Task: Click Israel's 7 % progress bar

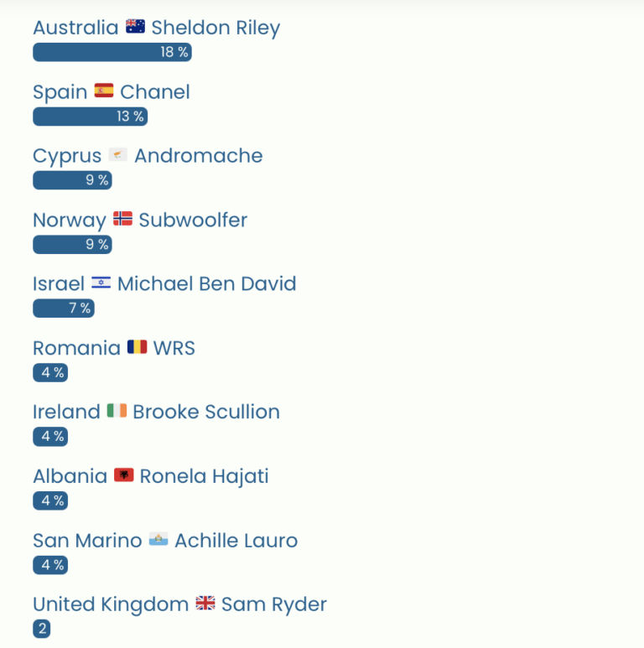Action: (x=63, y=308)
